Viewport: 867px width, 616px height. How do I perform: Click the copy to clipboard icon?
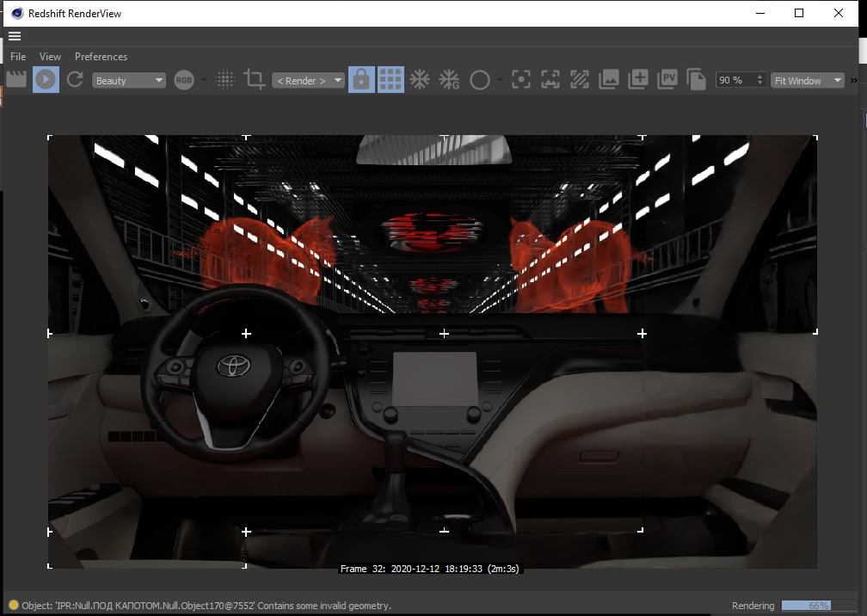(x=696, y=80)
